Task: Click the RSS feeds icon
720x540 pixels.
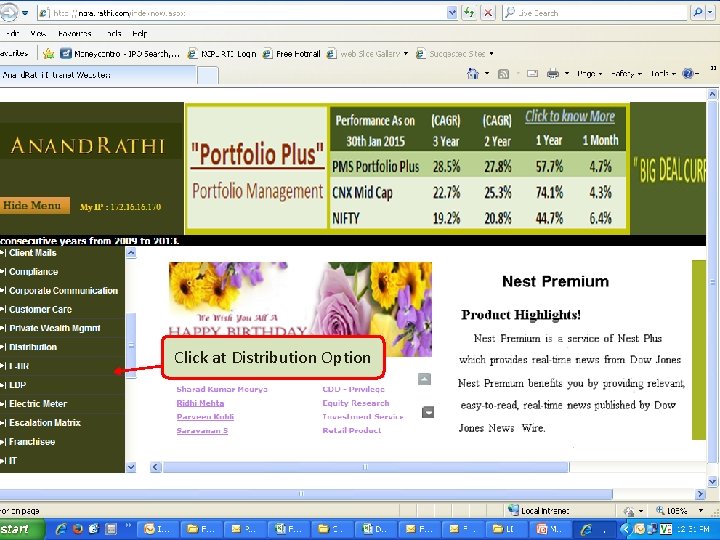Action: [x=504, y=73]
